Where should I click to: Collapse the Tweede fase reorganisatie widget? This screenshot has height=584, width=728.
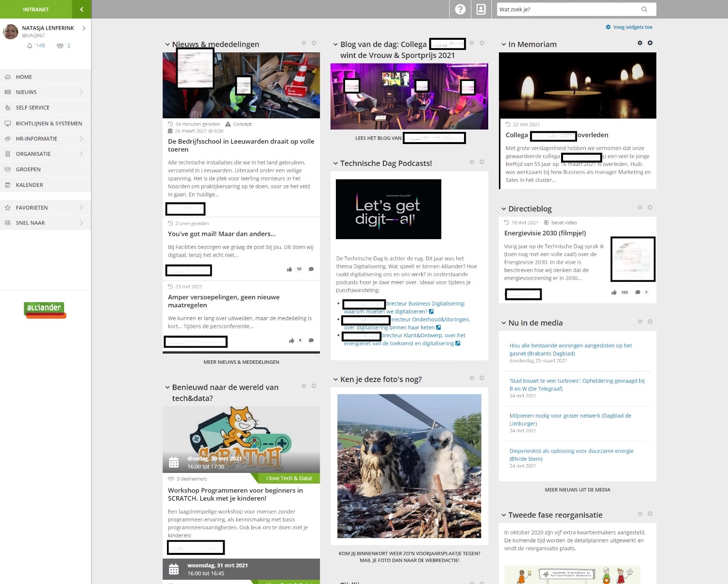pos(503,515)
